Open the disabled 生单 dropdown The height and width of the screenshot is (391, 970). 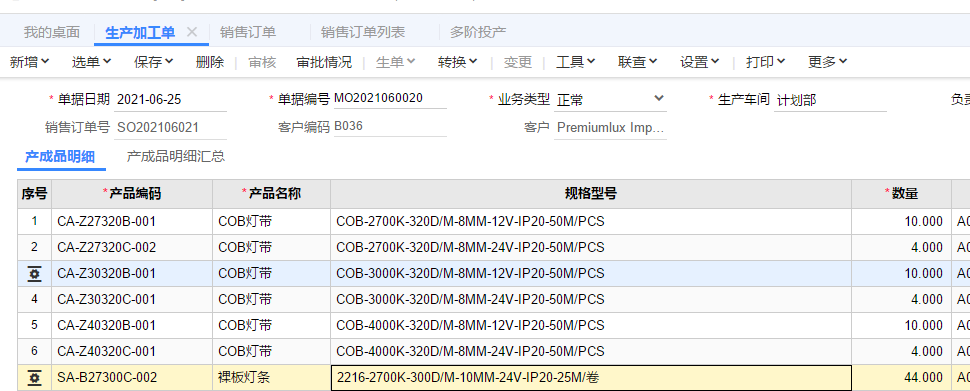pyautogui.click(x=395, y=62)
